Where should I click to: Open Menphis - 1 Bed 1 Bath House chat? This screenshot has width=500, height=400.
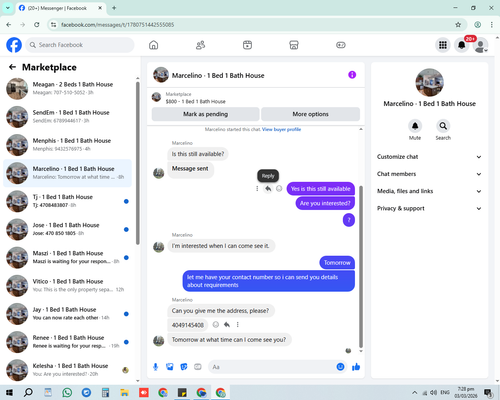click(68, 145)
